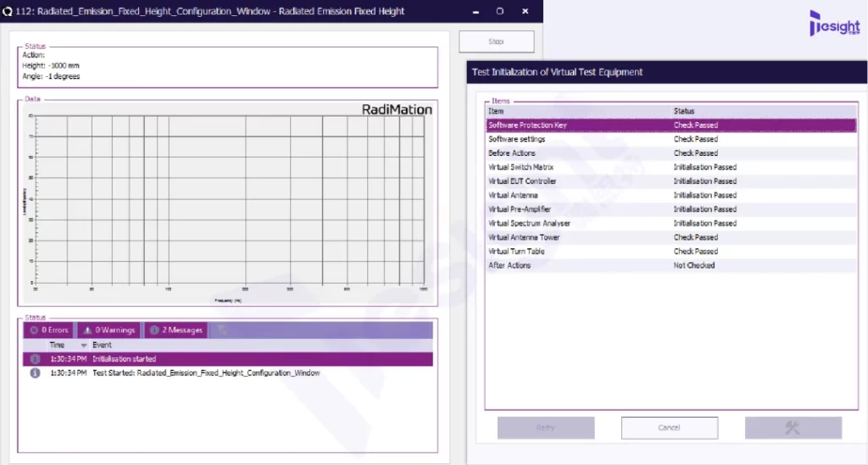Viewport: 868px width, 465px height.
Task: Click the 'Not Checked' status cell
Action: click(694, 265)
